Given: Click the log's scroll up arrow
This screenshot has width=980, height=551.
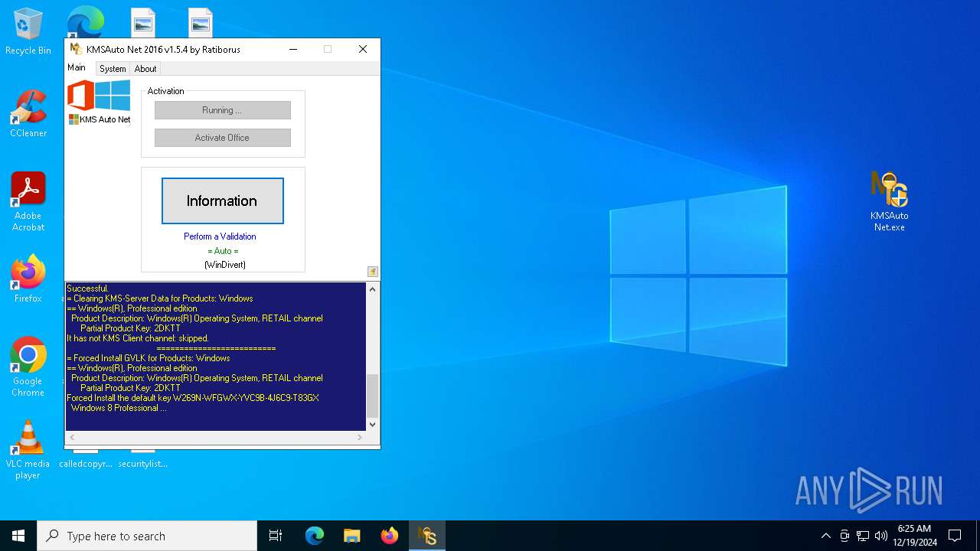Looking at the screenshot, I should click(373, 289).
